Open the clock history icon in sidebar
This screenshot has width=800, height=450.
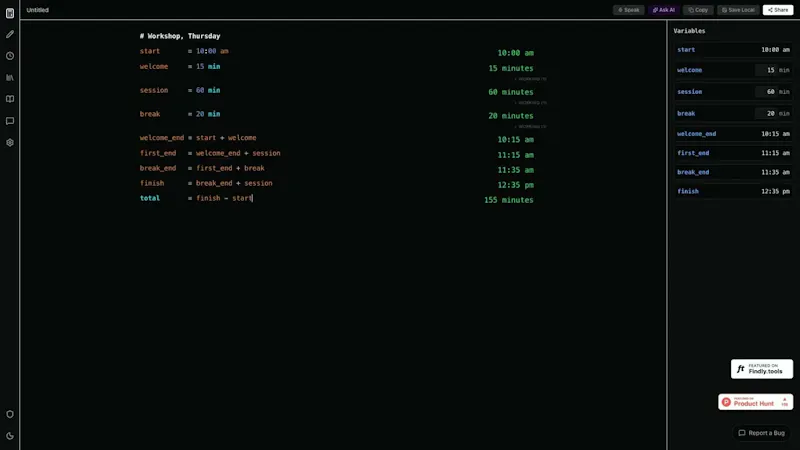coord(10,56)
